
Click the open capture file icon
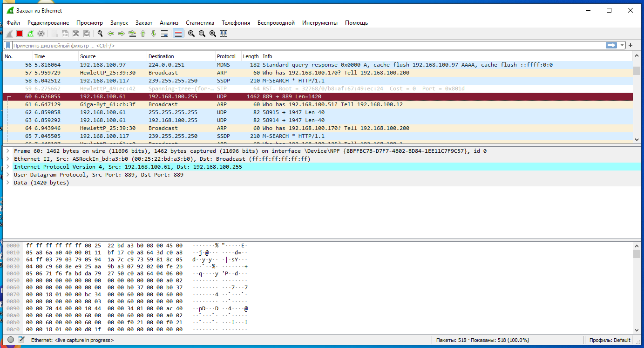pyautogui.click(x=54, y=34)
